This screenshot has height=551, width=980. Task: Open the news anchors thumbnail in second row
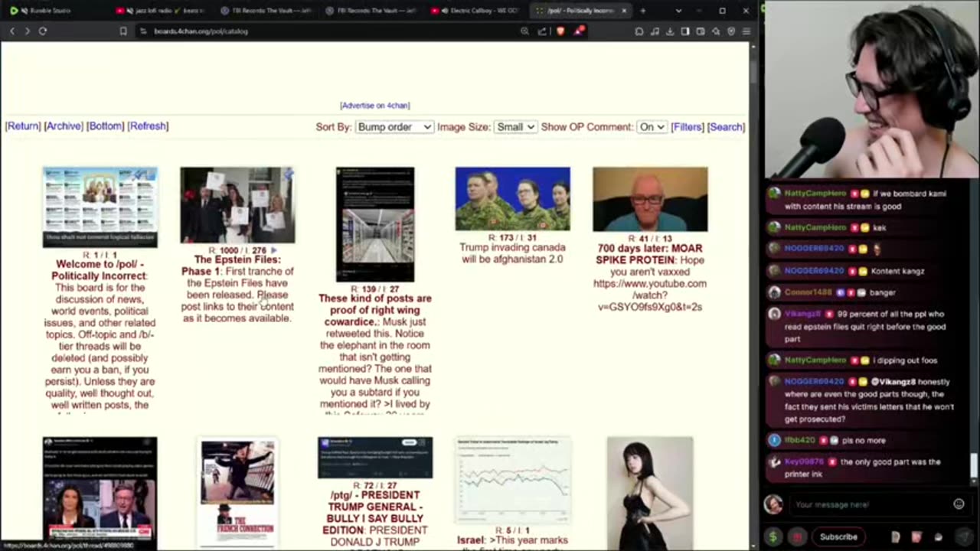click(x=100, y=490)
